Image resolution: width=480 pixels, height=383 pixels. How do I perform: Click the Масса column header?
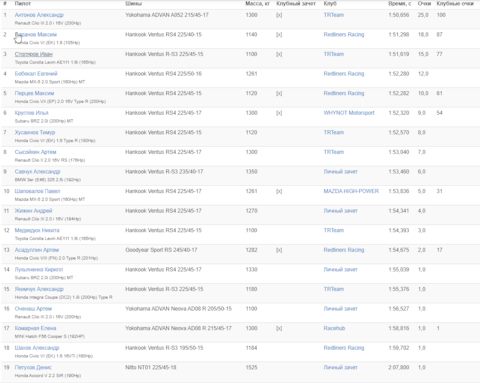[x=257, y=4]
